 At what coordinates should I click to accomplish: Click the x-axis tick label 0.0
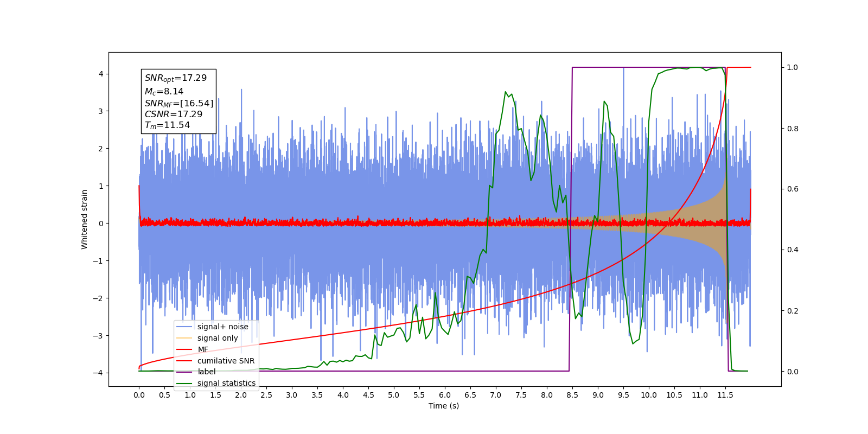[139, 395]
